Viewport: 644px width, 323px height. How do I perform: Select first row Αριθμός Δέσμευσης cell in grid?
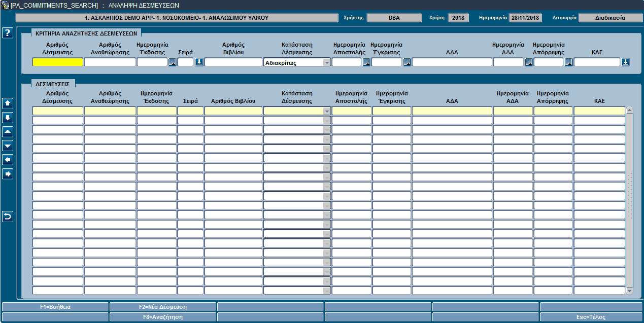point(58,111)
